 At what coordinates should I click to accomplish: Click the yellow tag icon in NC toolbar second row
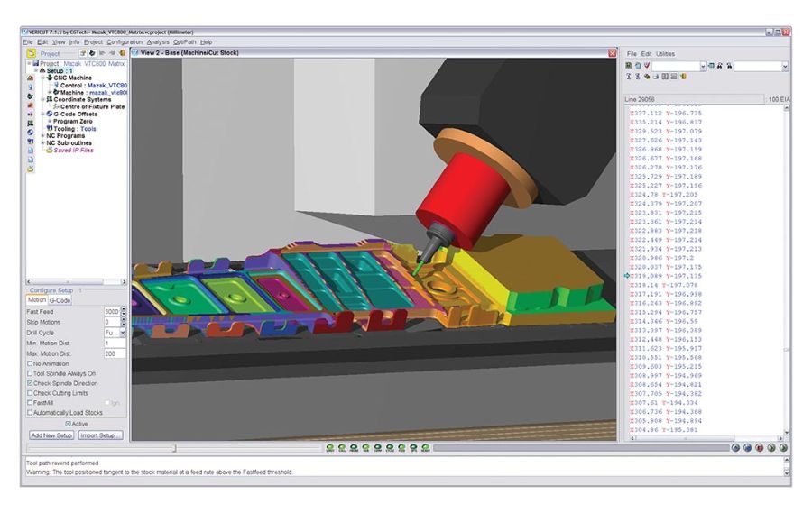tap(647, 76)
